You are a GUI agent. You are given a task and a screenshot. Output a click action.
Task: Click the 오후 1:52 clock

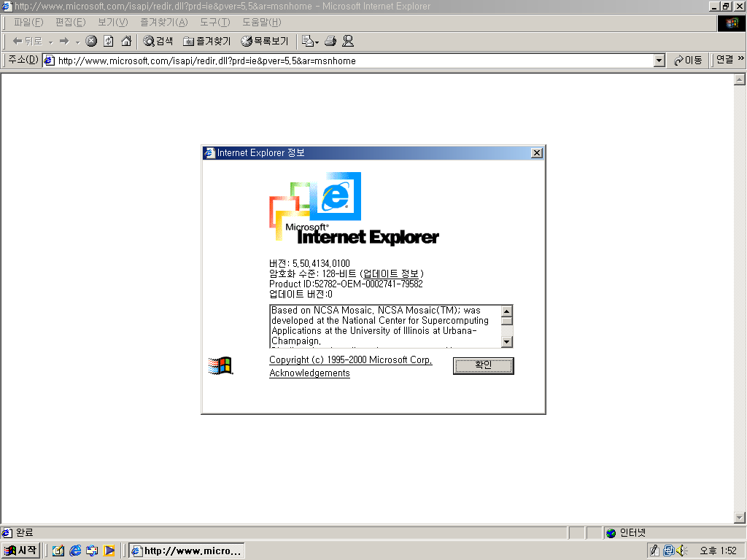(718, 551)
